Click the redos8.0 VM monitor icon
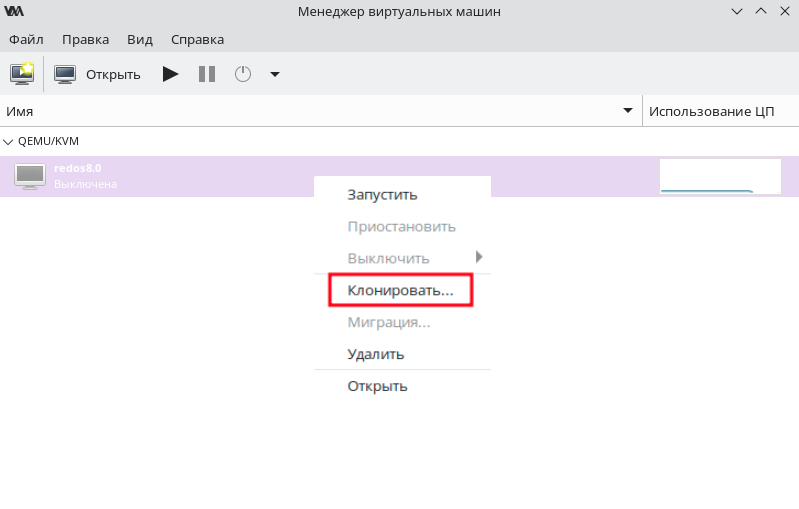799x509 pixels. (x=30, y=176)
